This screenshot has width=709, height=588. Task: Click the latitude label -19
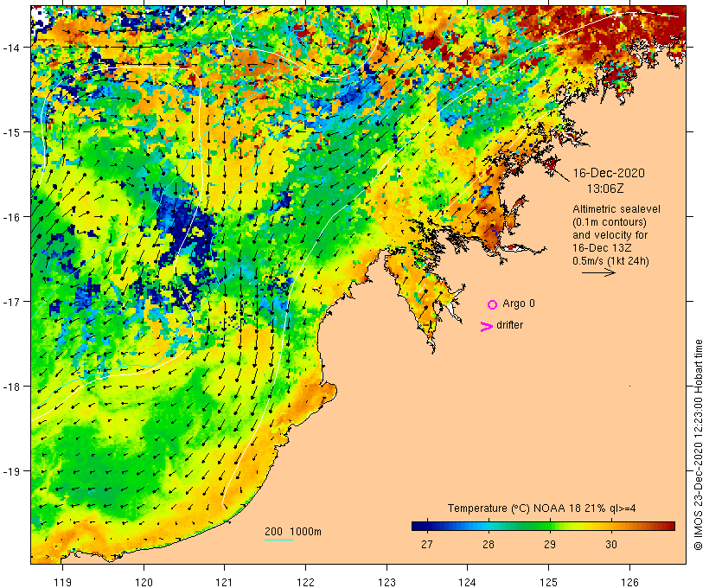coord(11,471)
